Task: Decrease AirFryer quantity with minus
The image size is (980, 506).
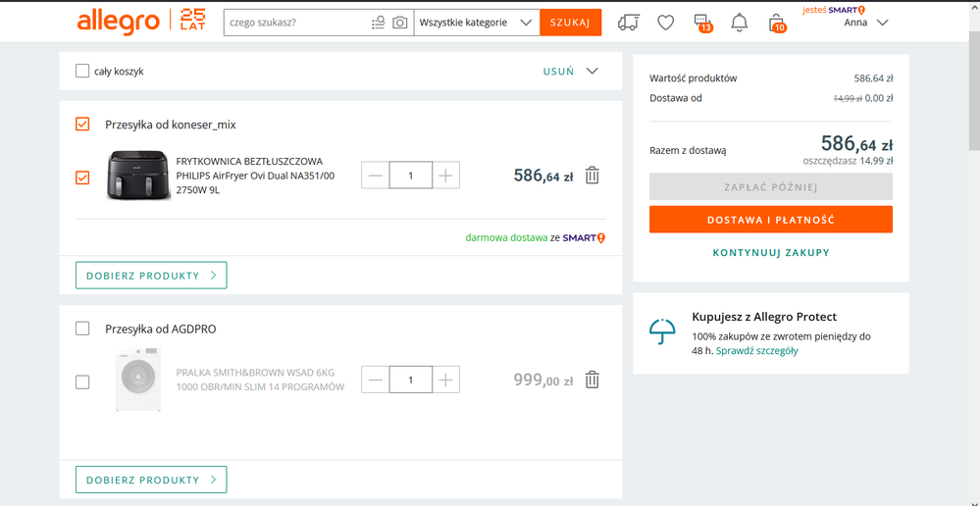Action: 376,176
